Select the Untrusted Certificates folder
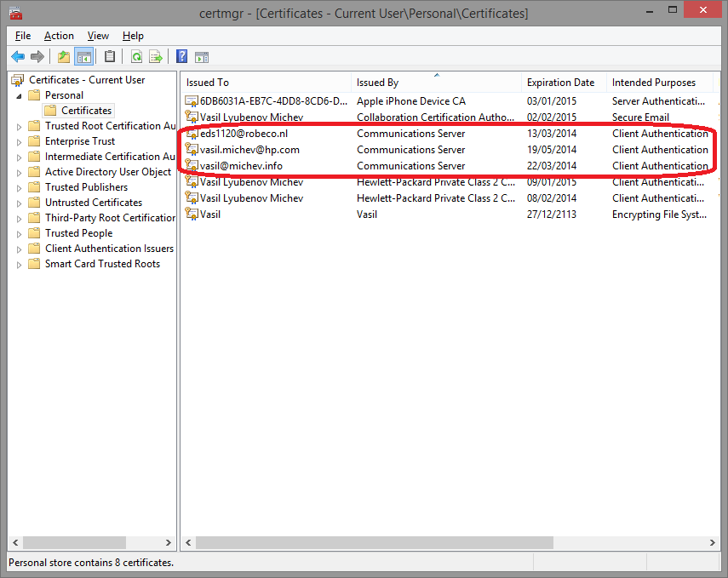 coord(93,203)
